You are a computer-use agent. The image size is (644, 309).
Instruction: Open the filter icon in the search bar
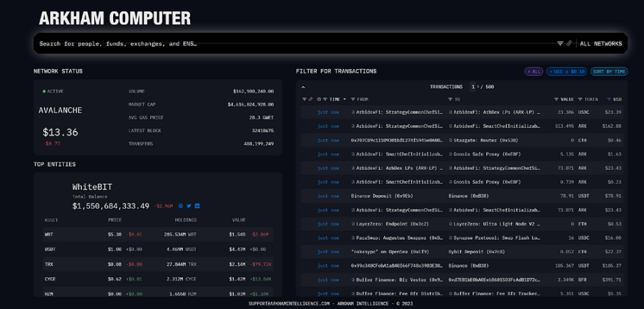tap(560, 43)
